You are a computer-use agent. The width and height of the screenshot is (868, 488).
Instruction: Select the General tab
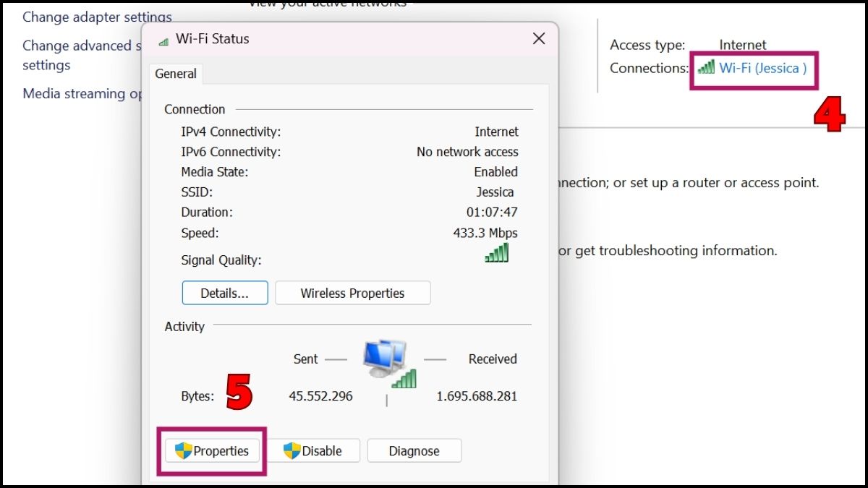(x=176, y=74)
